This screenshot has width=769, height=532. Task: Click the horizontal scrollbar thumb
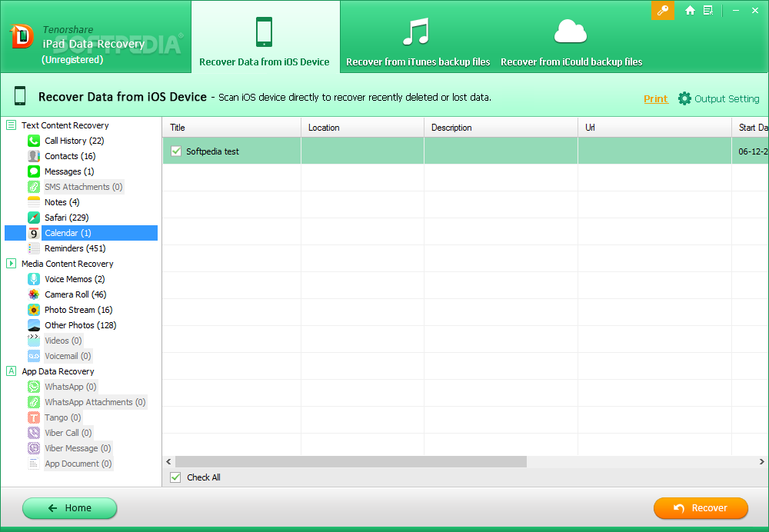point(351,461)
